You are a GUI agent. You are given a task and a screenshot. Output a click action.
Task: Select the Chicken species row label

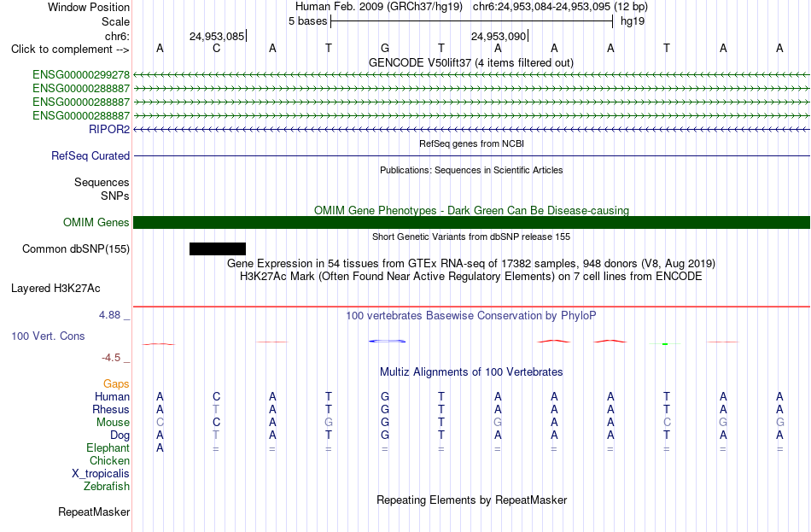point(109,460)
